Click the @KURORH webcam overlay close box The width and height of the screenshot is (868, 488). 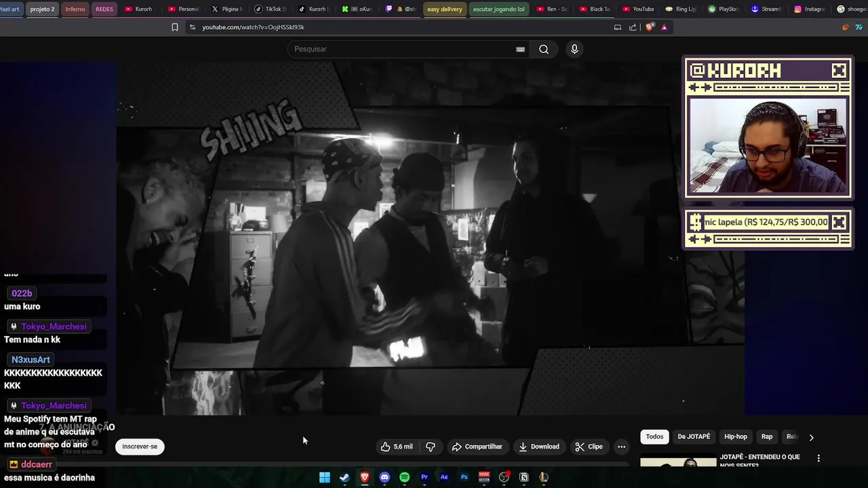click(839, 70)
